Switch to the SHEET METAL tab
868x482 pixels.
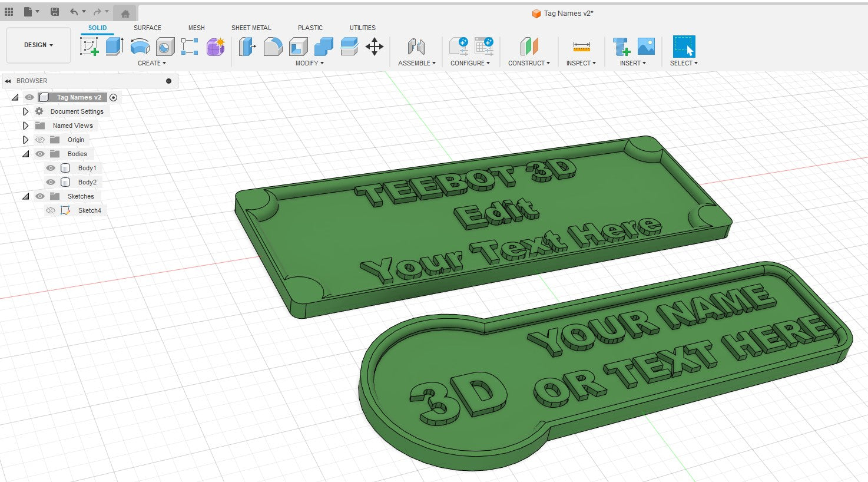click(251, 28)
